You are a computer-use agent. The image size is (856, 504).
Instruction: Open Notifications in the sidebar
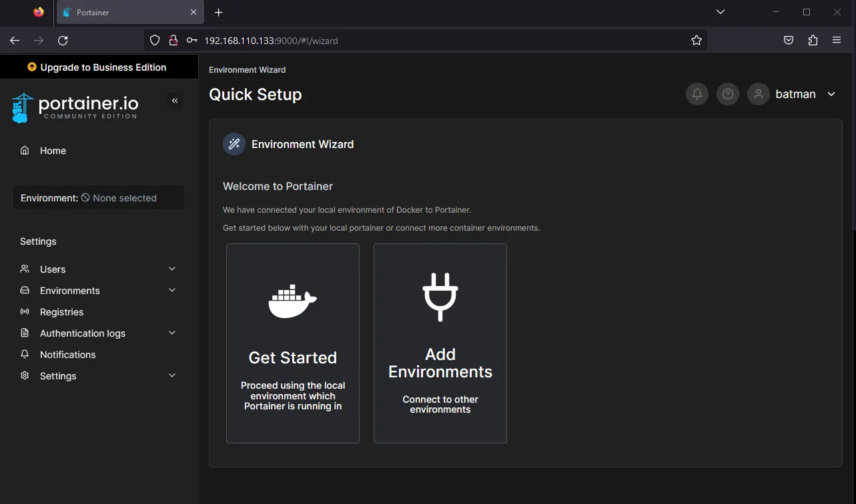(x=67, y=355)
